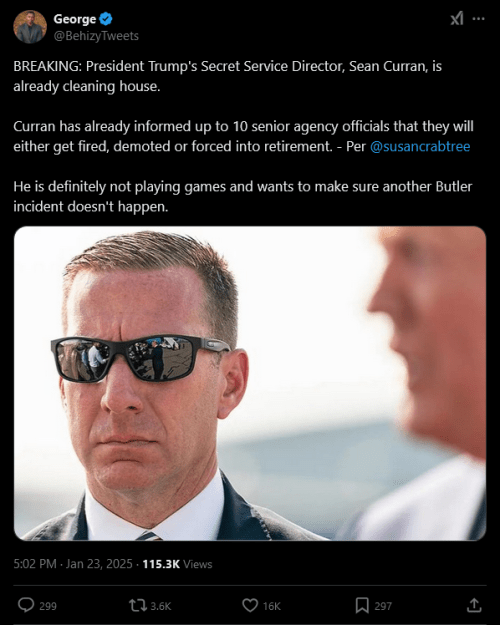Click the 5:02 PM timestamp
Image resolution: width=500 pixels, height=625 pixels.
coord(35,564)
